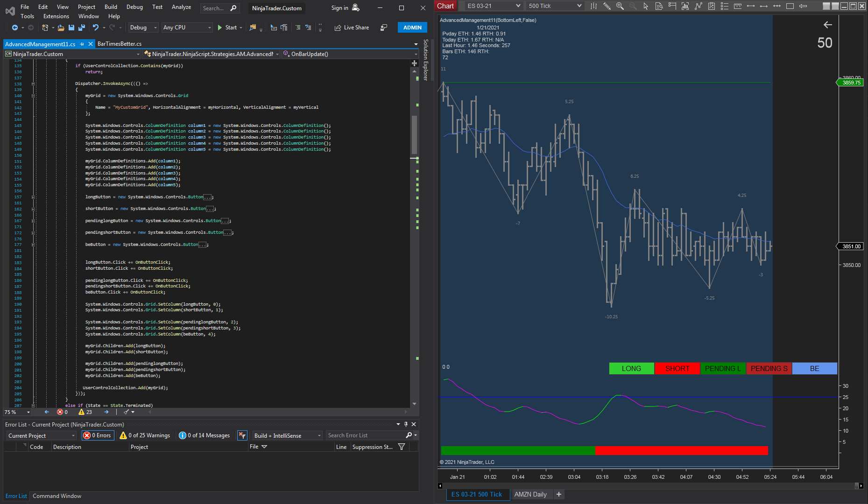Click the 3851.00 current price marker
Image resolution: width=868 pixels, height=504 pixels.
pos(850,246)
